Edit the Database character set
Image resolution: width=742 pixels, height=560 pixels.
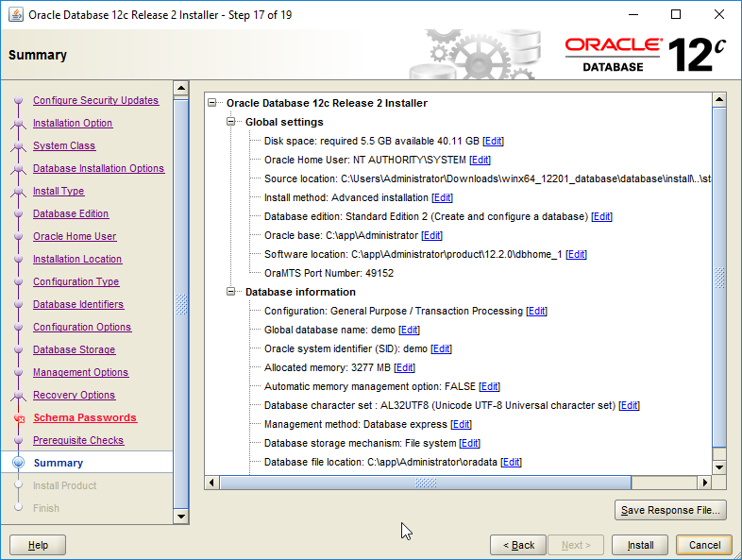tap(629, 406)
